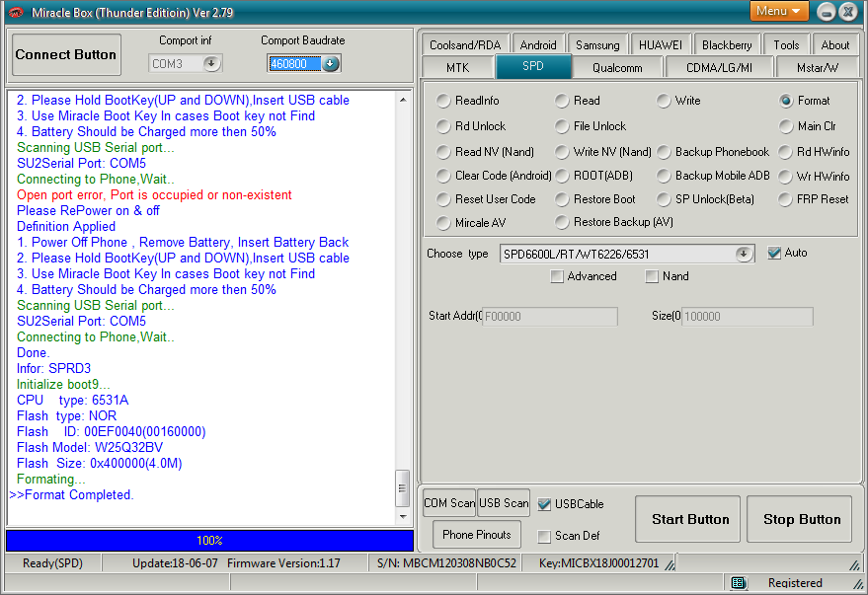This screenshot has height=595, width=868.
Task: Select the Restore Boot option
Action: (x=595, y=199)
